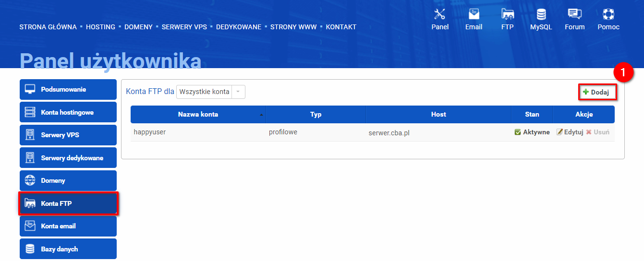Click the pencil Edytuj icon for happyuser
The height and width of the screenshot is (261, 644).
559,132
